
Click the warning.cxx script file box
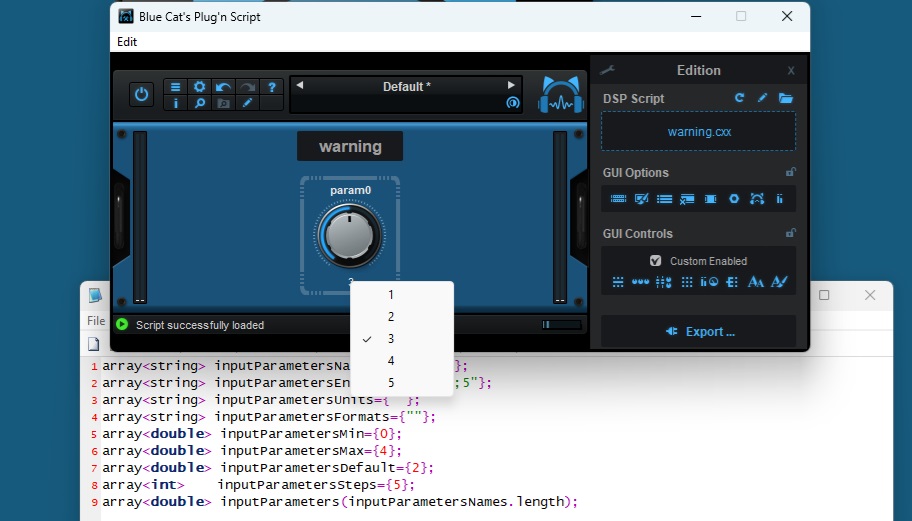[x=699, y=132]
